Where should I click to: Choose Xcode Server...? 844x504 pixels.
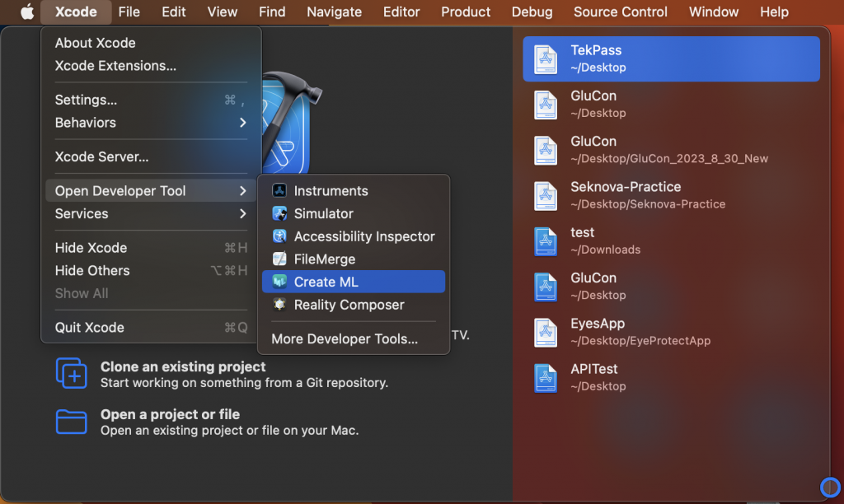pos(151,156)
